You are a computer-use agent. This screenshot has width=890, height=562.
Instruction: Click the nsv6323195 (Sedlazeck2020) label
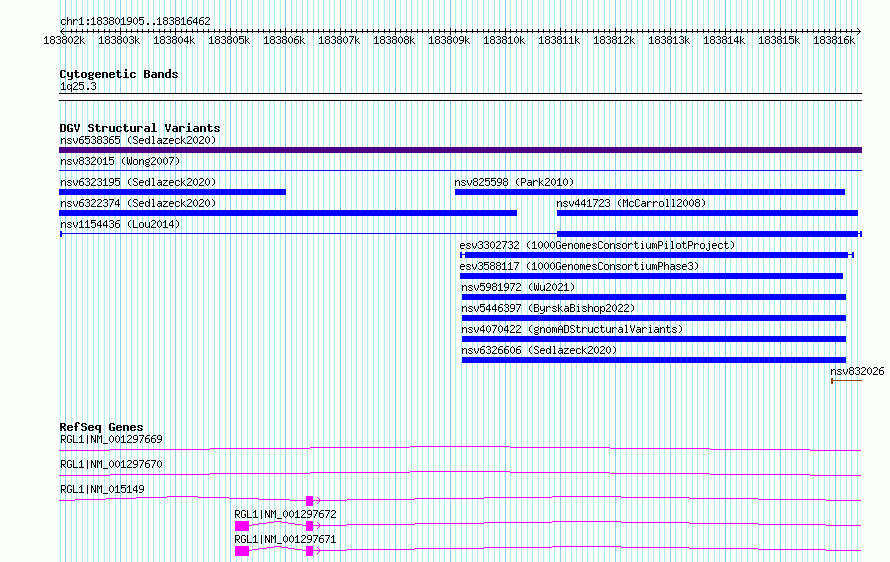[x=138, y=182]
